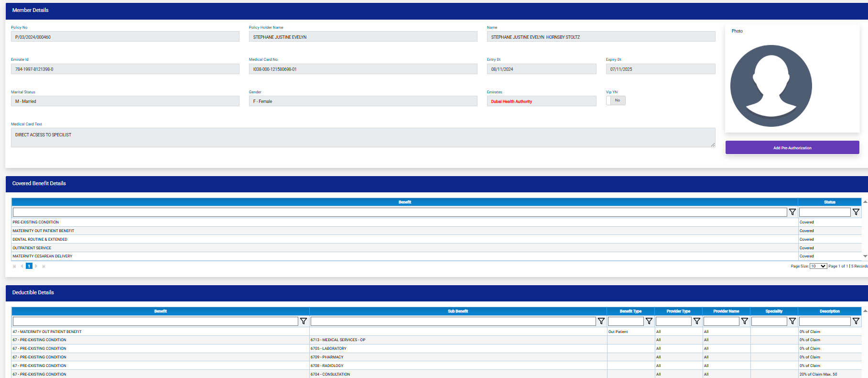Click filter icon for Provider Name column
This screenshot has width=868, height=378.
click(x=744, y=321)
